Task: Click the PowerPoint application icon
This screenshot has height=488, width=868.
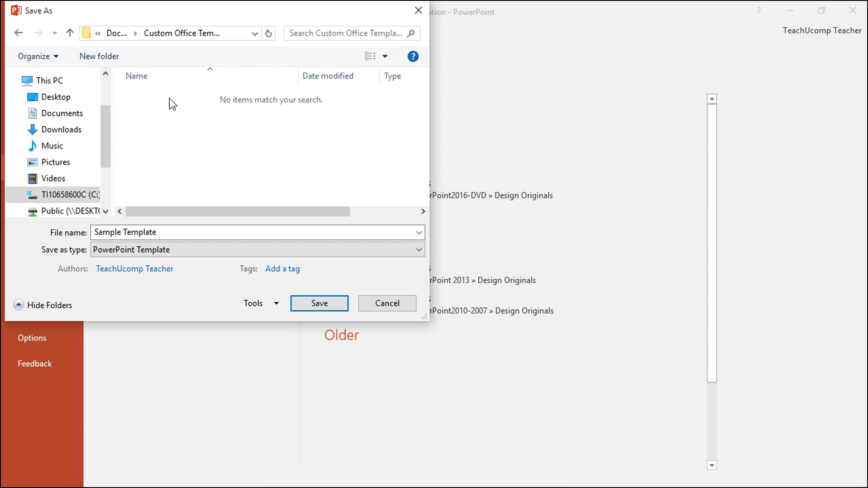Action: [16, 9]
